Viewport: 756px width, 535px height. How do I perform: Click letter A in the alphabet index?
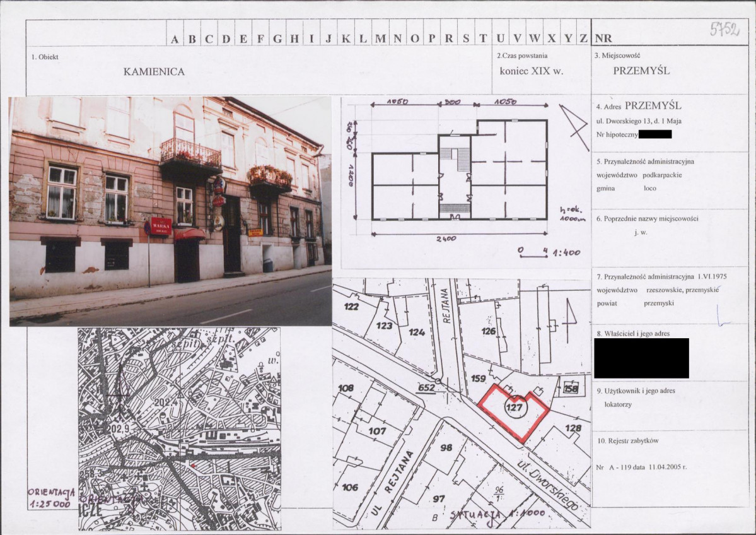pos(175,39)
